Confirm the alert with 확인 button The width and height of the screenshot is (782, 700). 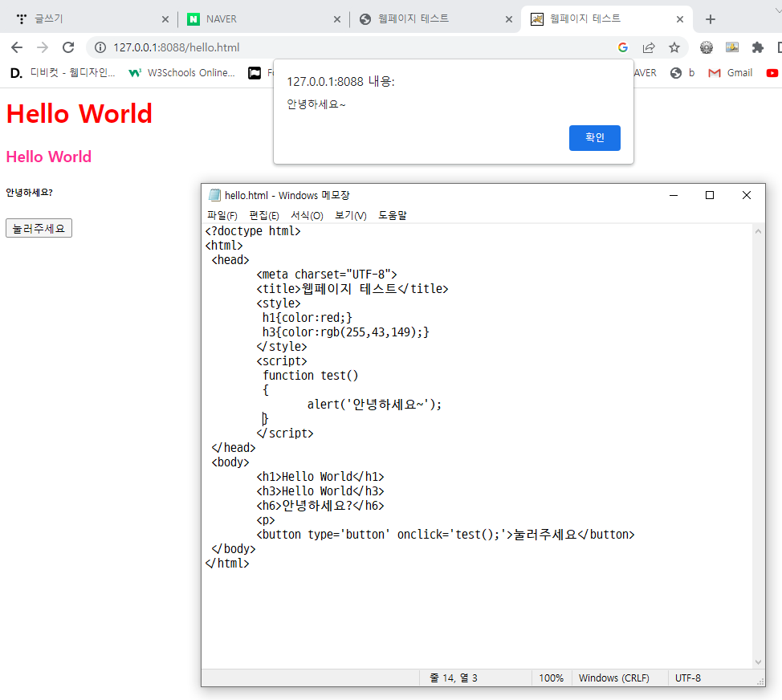click(594, 137)
